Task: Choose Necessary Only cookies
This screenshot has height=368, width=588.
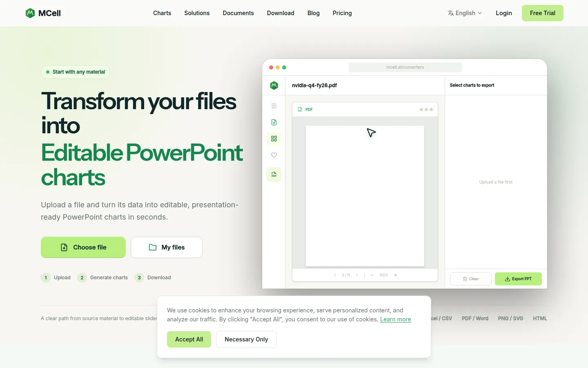Action: [x=246, y=339]
